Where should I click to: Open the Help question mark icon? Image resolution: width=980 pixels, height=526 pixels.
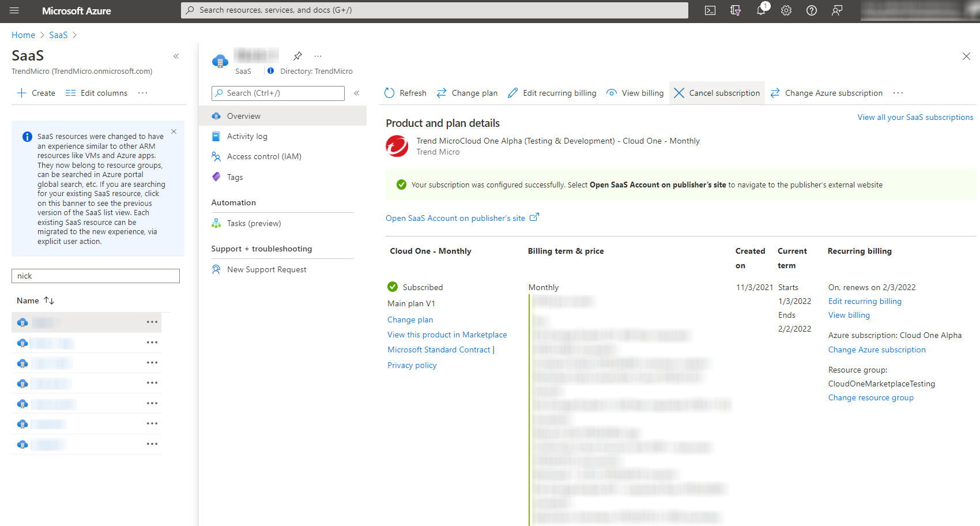coord(812,10)
